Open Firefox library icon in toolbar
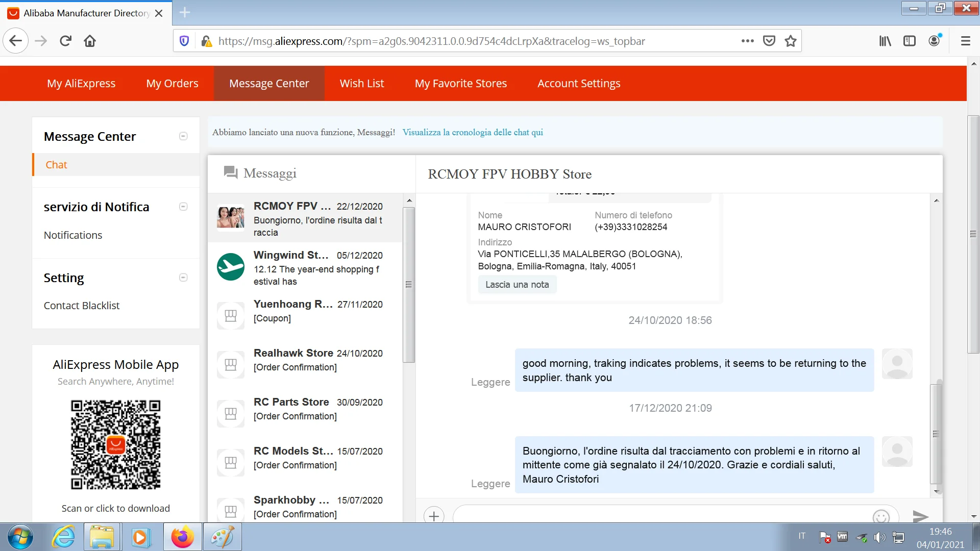 [885, 41]
